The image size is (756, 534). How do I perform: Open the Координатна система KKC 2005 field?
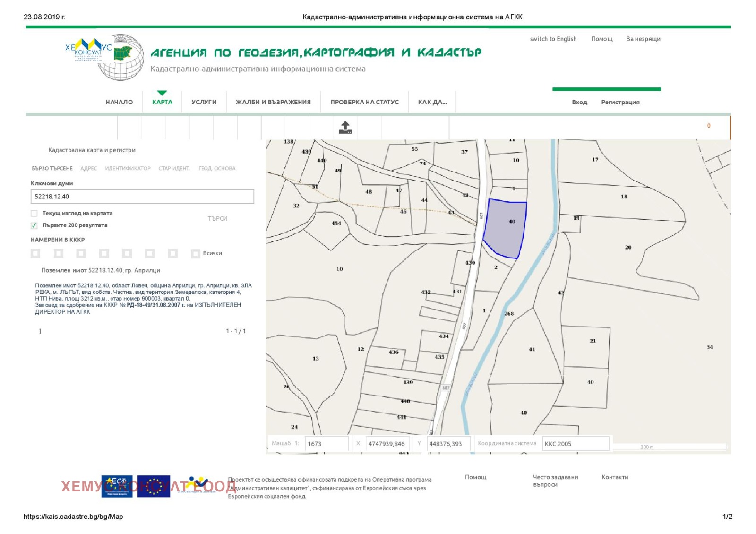(575, 444)
